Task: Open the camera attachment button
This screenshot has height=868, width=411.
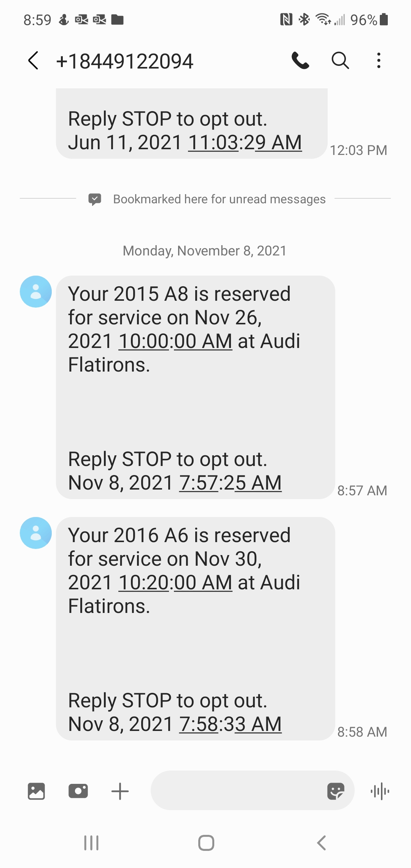Action: pos(78,791)
